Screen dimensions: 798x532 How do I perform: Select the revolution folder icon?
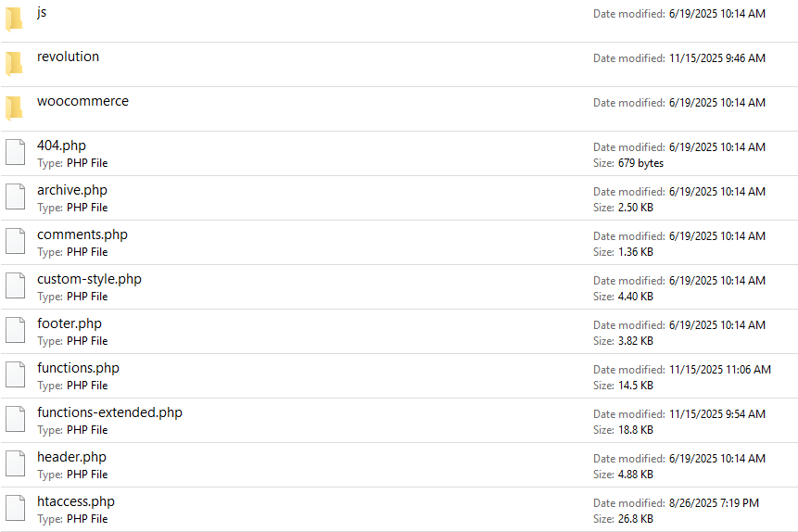[x=14, y=64]
